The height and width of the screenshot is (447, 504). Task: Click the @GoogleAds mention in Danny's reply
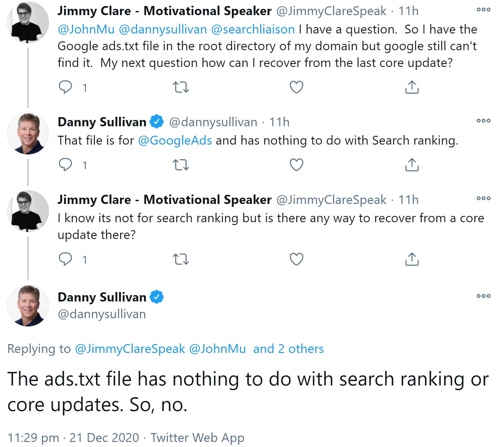(x=174, y=141)
